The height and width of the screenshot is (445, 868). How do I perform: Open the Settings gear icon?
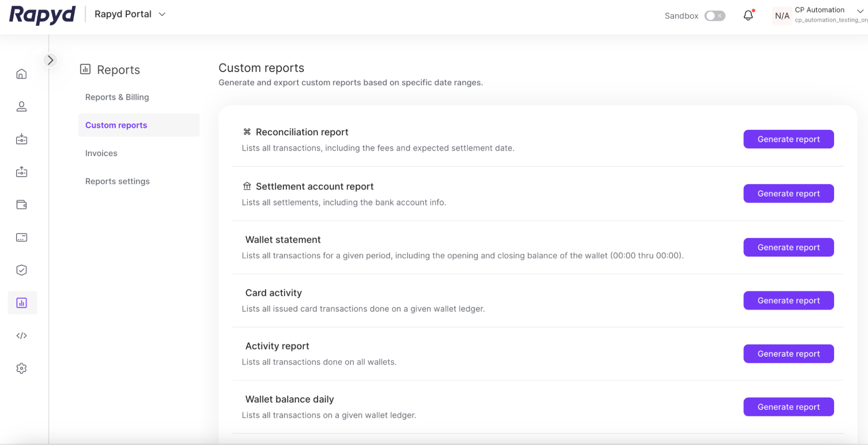tap(21, 368)
